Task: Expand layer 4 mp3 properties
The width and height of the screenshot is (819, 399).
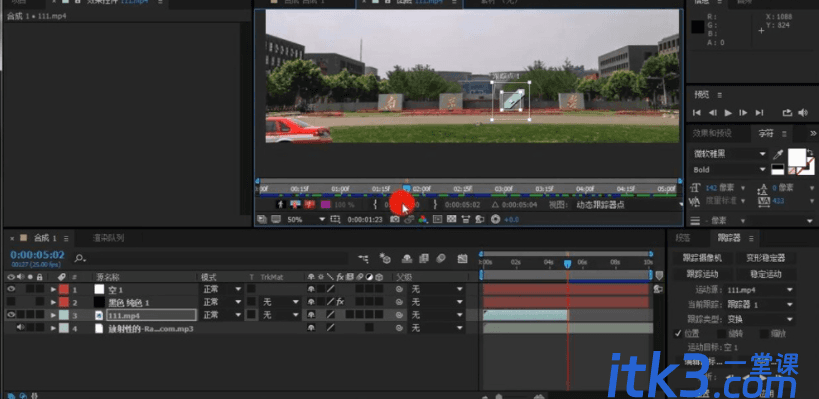Action: (53, 328)
